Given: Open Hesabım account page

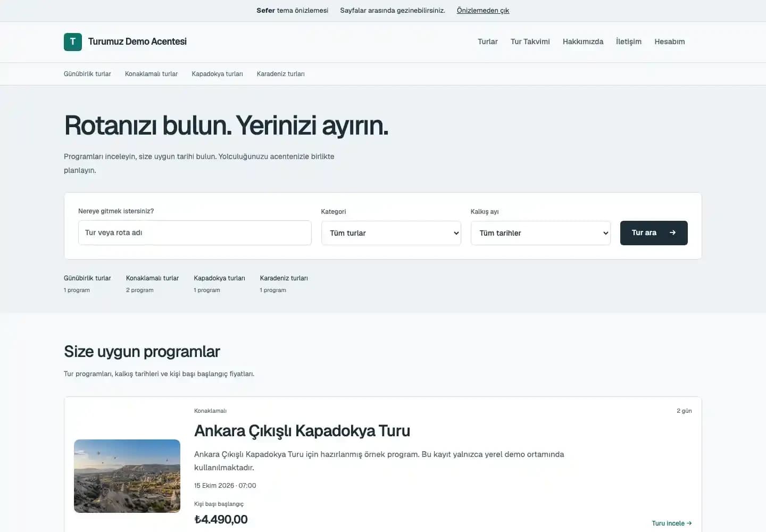Looking at the screenshot, I should (670, 41).
